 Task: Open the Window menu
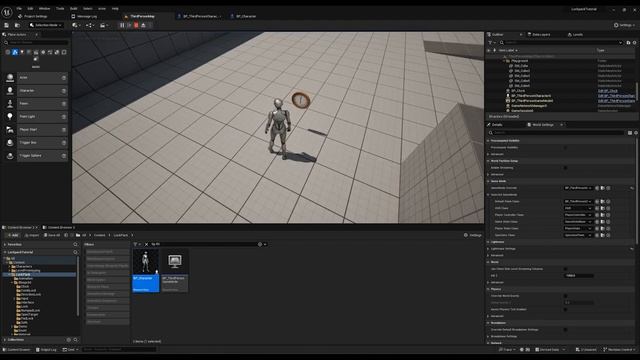pos(44,8)
